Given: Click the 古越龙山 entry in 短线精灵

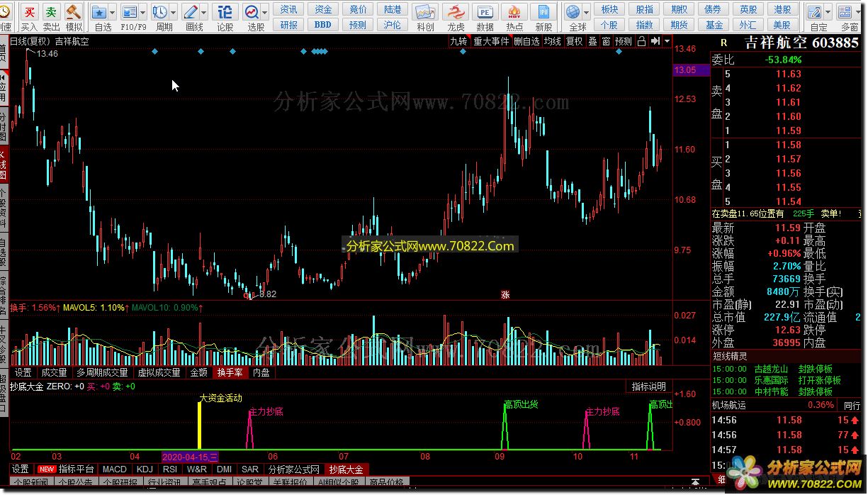Looking at the screenshot, I should click(x=771, y=369).
